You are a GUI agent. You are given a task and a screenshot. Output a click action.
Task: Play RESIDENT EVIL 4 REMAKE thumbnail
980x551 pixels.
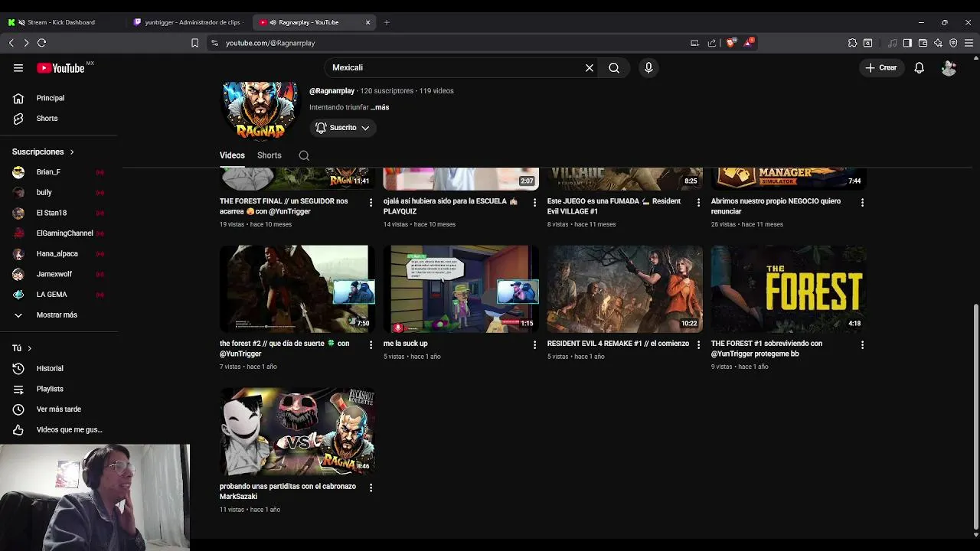click(x=625, y=289)
